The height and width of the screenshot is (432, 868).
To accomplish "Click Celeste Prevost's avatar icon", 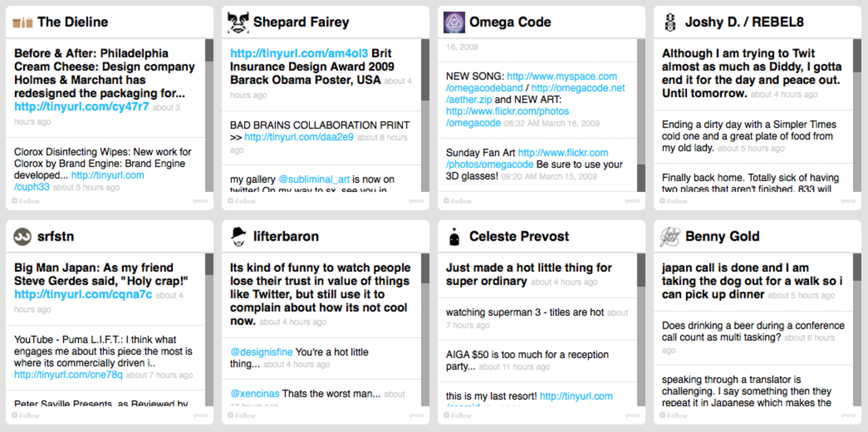I will (x=454, y=237).
